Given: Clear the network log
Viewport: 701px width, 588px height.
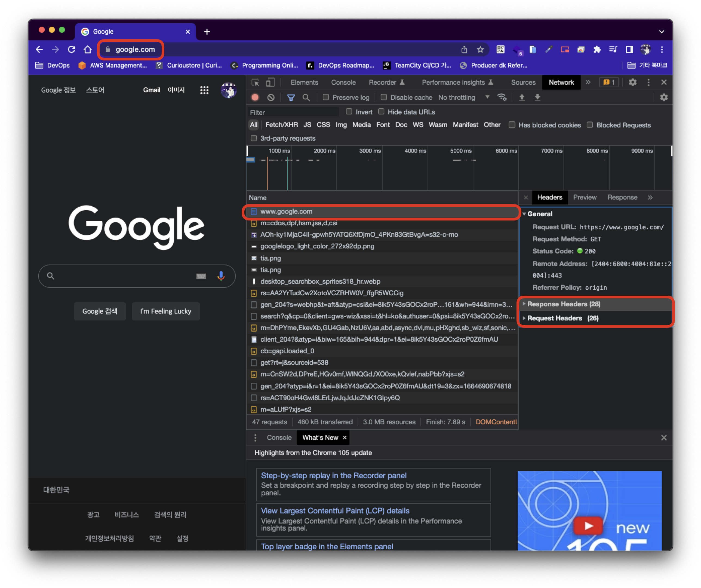Looking at the screenshot, I should [271, 97].
